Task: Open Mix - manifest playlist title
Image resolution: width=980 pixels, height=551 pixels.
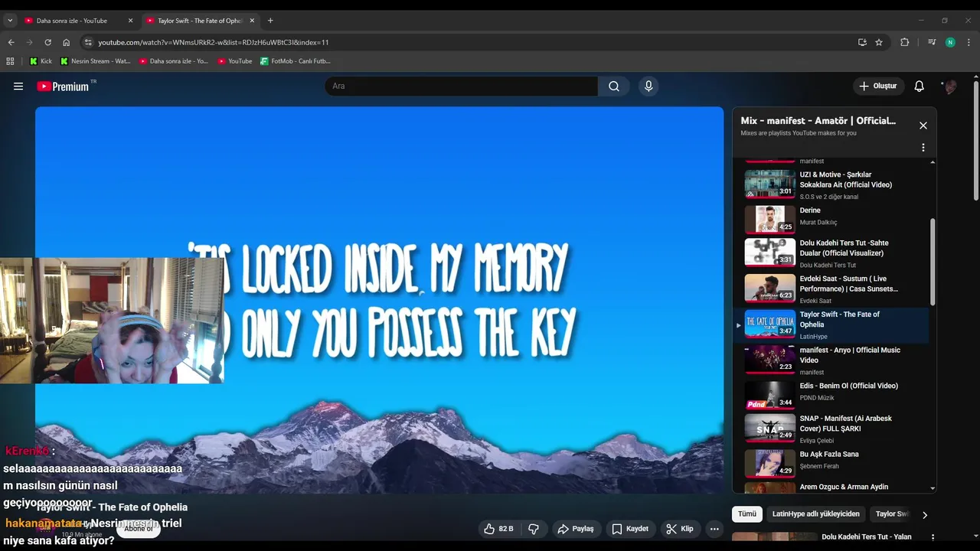Action: 818,121
